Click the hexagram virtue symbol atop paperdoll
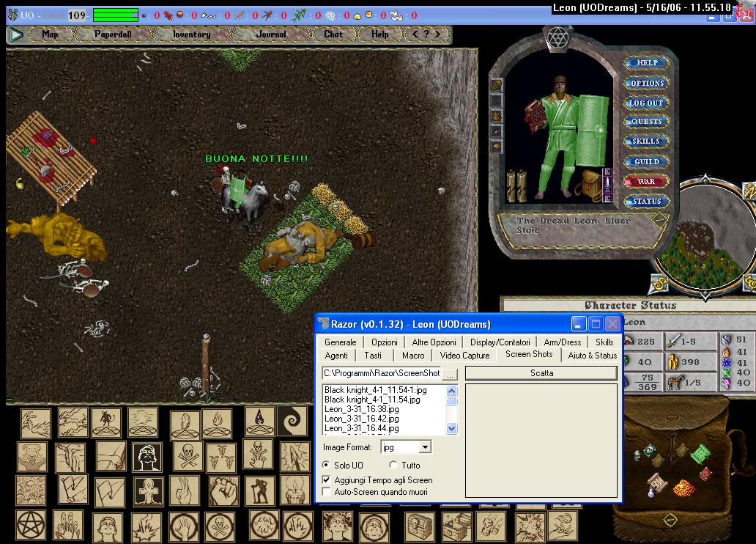756x544 pixels. tap(557, 37)
